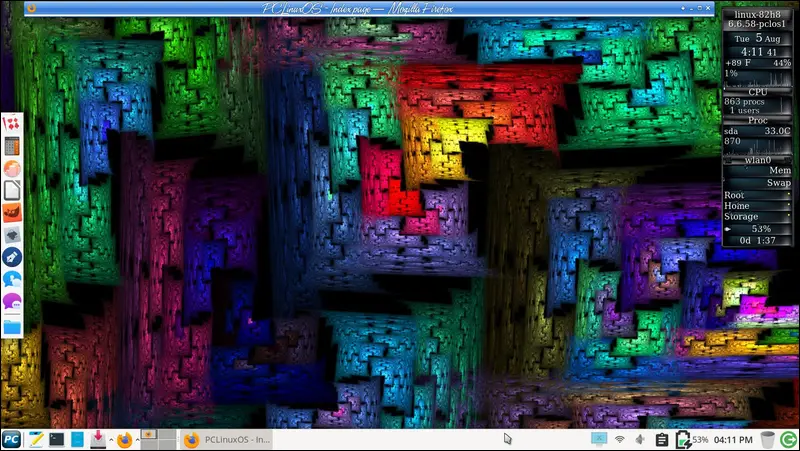Open the blue people chat app in dock
800x451 pixels.
point(12,279)
